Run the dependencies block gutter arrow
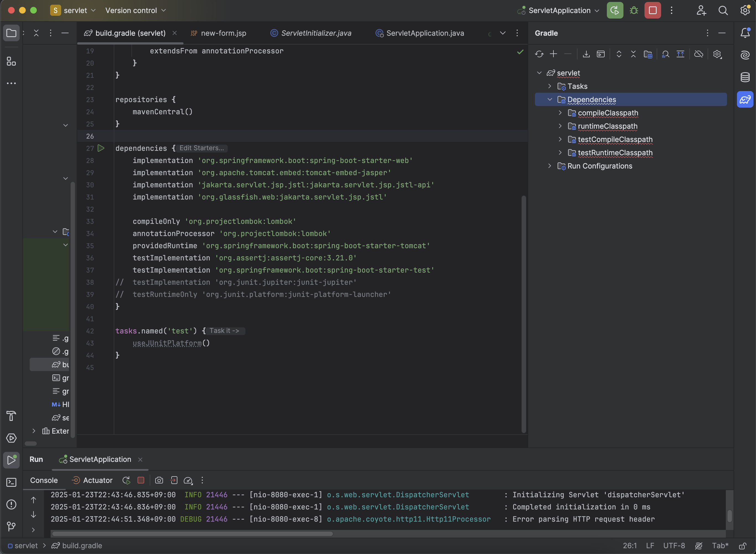This screenshot has height=554, width=756. [x=101, y=148]
